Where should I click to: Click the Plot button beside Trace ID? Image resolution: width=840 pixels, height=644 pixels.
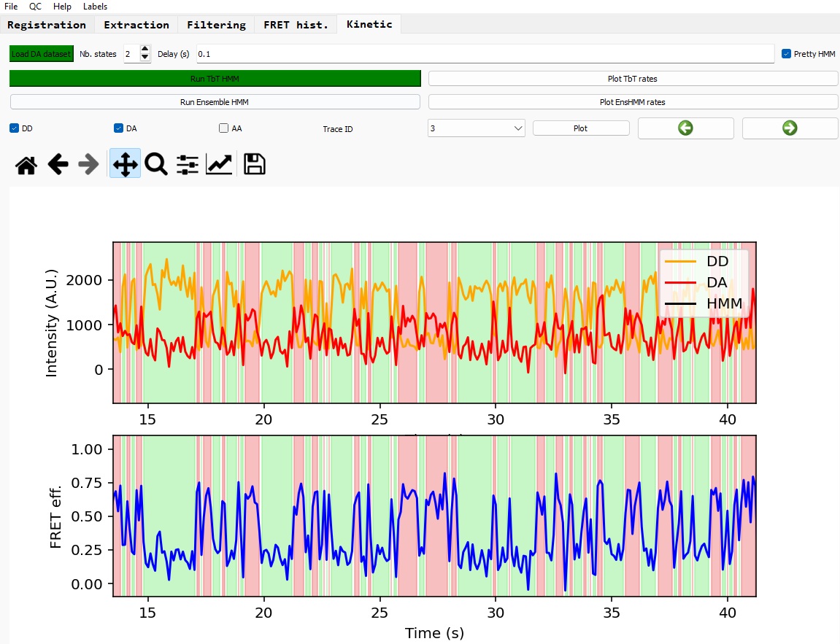pyautogui.click(x=581, y=128)
